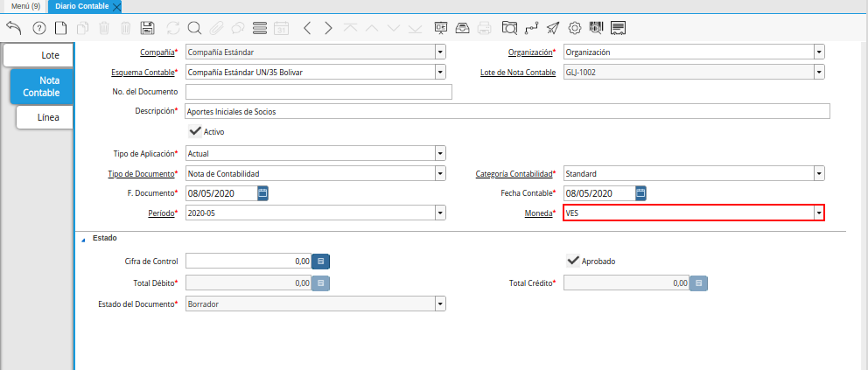Click the Cifra de Control amount field
868x370 pixels.
tap(248, 261)
